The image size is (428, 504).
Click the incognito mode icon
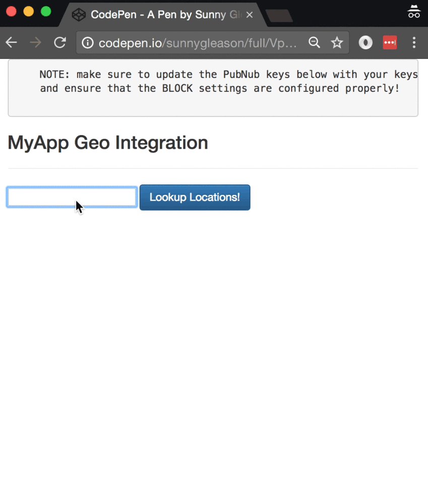[x=414, y=12]
